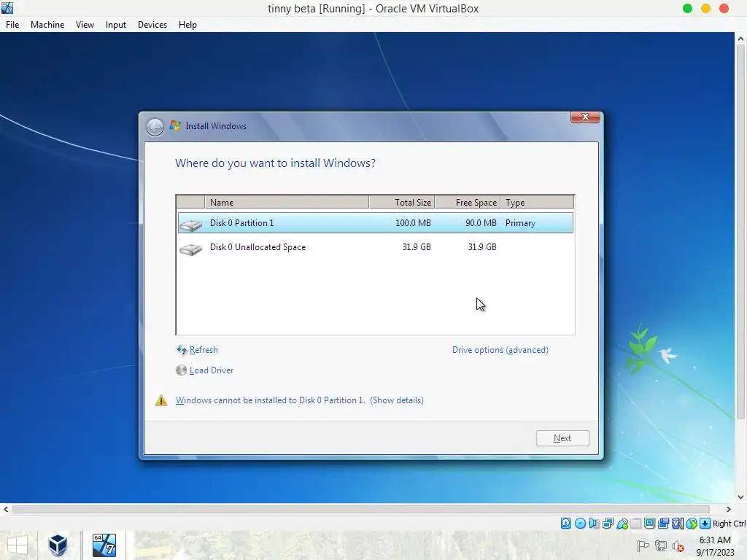Screen dimensions: 747x560
Task: Select the running VM taskbar icon
Action: [x=104, y=545]
